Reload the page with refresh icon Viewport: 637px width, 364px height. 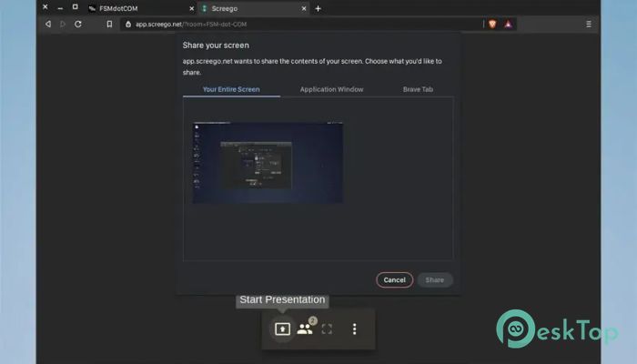[x=78, y=24]
